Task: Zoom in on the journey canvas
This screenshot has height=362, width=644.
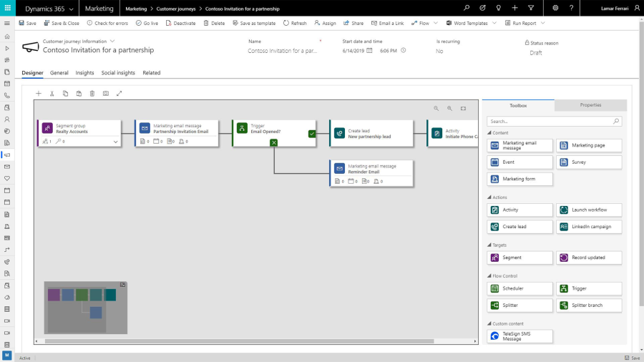Action: coord(450,108)
